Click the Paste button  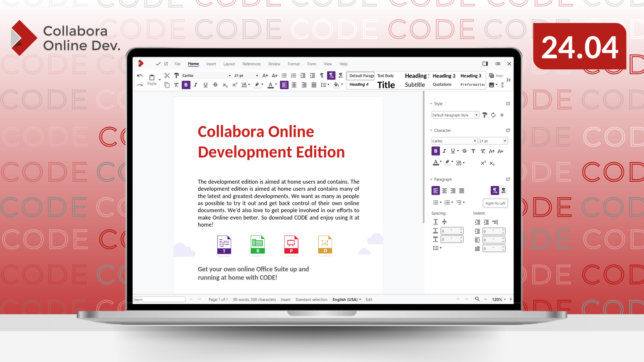pyautogui.click(x=152, y=80)
